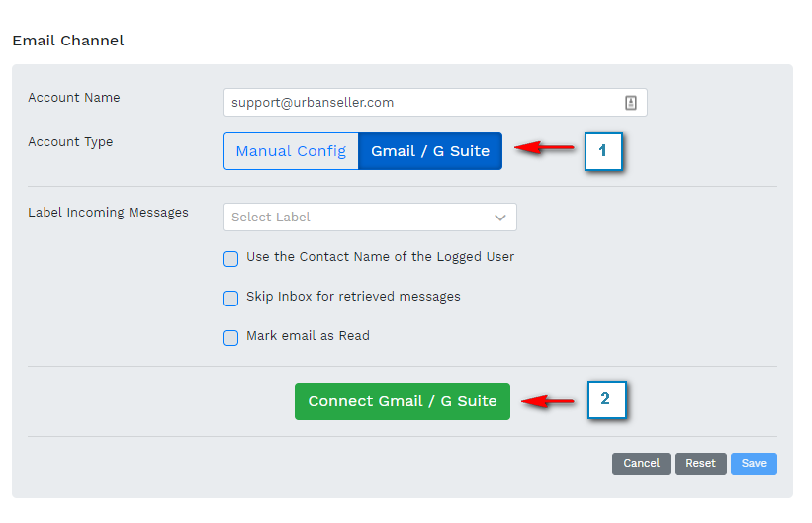Open the Label Incoming Messages dropdown
The image size is (812, 523).
click(x=369, y=218)
